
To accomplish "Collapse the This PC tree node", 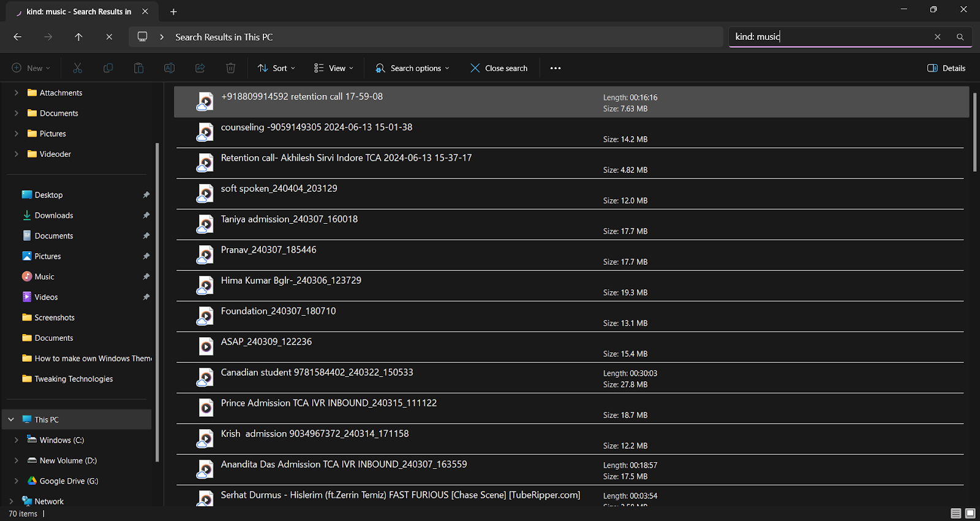I will [11, 419].
